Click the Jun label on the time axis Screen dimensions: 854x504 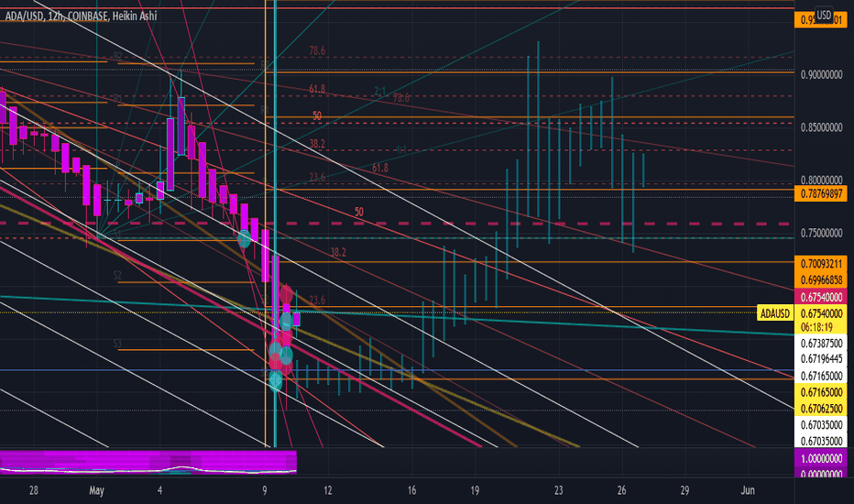(x=748, y=490)
